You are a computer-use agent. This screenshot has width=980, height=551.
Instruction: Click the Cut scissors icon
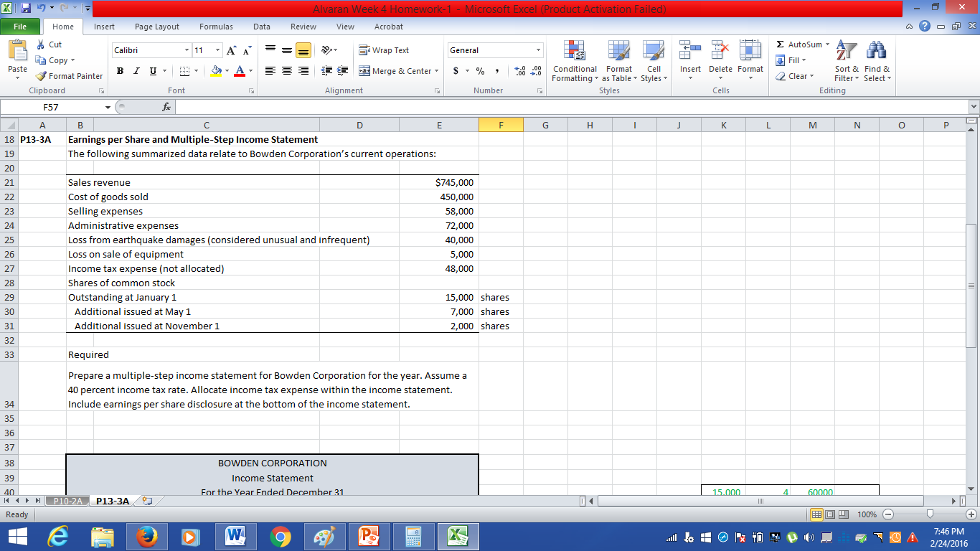point(42,44)
